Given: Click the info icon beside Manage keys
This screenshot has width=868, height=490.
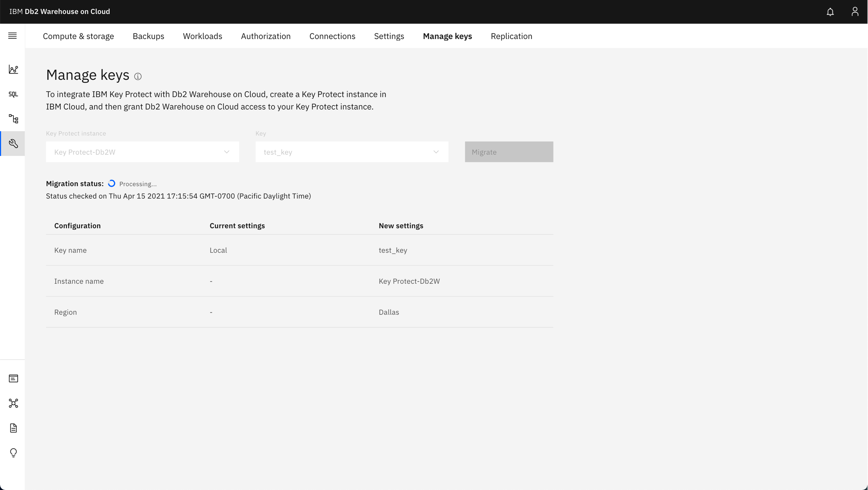Looking at the screenshot, I should point(138,77).
